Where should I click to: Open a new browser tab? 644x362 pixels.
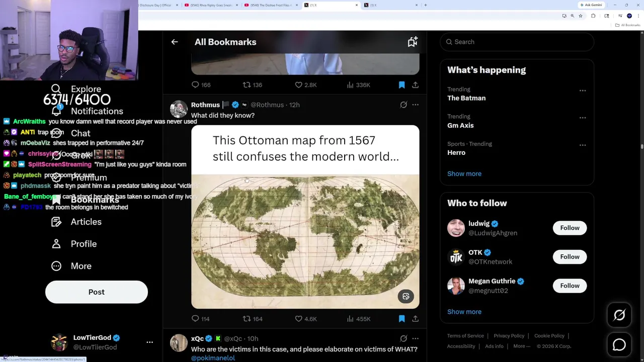point(426,5)
